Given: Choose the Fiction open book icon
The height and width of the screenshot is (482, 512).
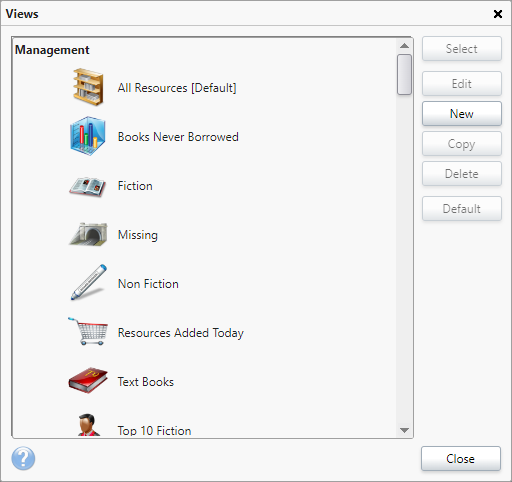Looking at the screenshot, I should (88, 186).
